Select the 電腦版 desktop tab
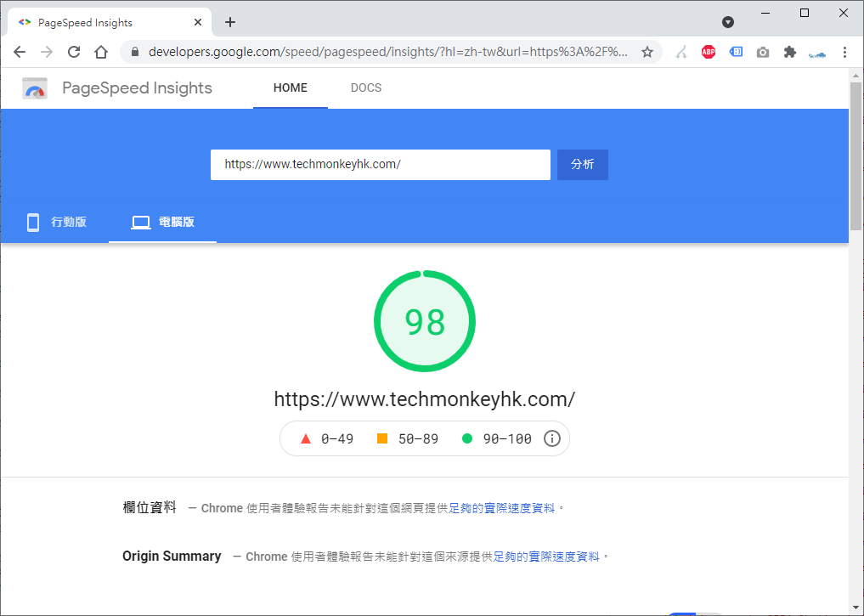This screenshot has width=864, height=616. 162,222
